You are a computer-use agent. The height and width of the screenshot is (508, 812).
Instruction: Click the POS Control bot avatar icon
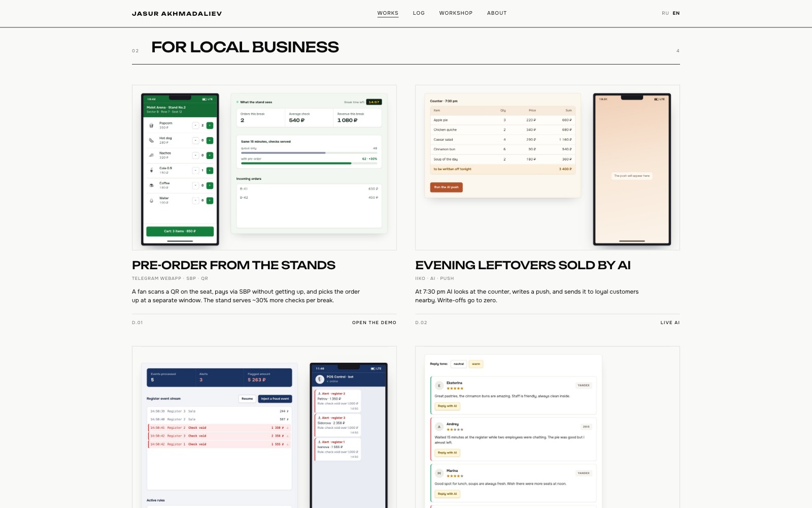point(320,379)
